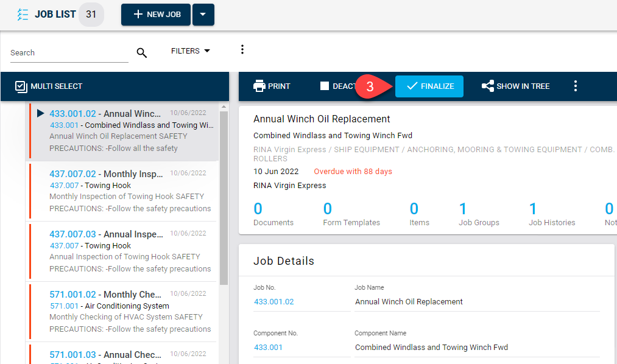
Task: Open the three-dot menu in job toolbar
Action: click(576, 86)
